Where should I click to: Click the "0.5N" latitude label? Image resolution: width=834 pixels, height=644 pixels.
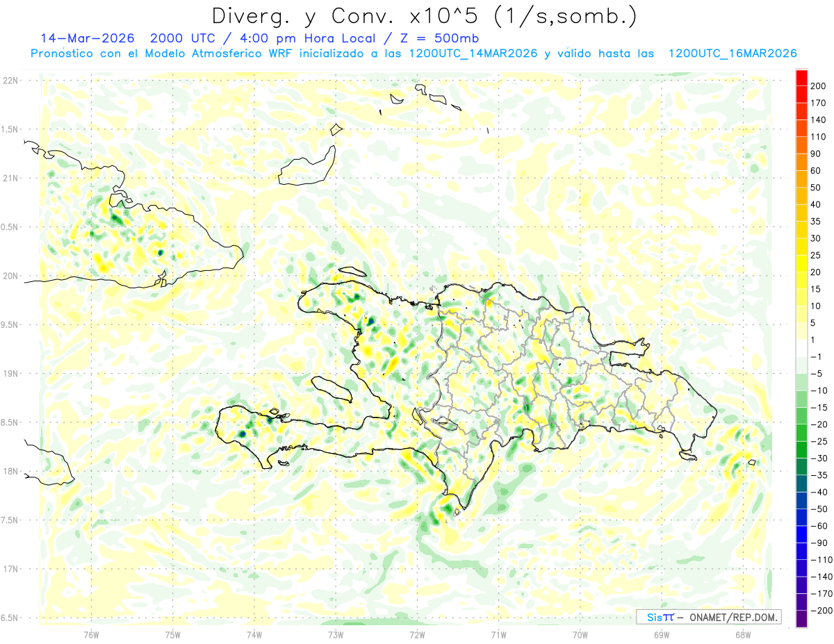(x=10, y=227)
